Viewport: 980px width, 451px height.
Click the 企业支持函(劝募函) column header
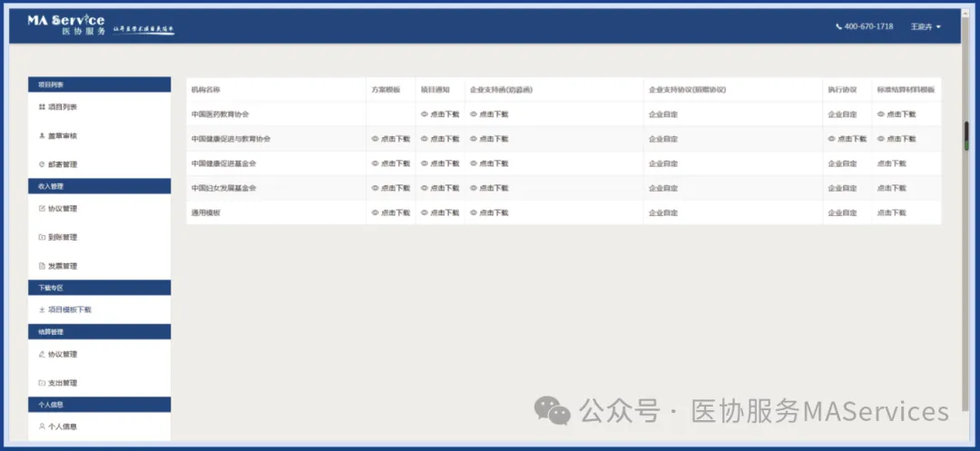coord(501,90)
